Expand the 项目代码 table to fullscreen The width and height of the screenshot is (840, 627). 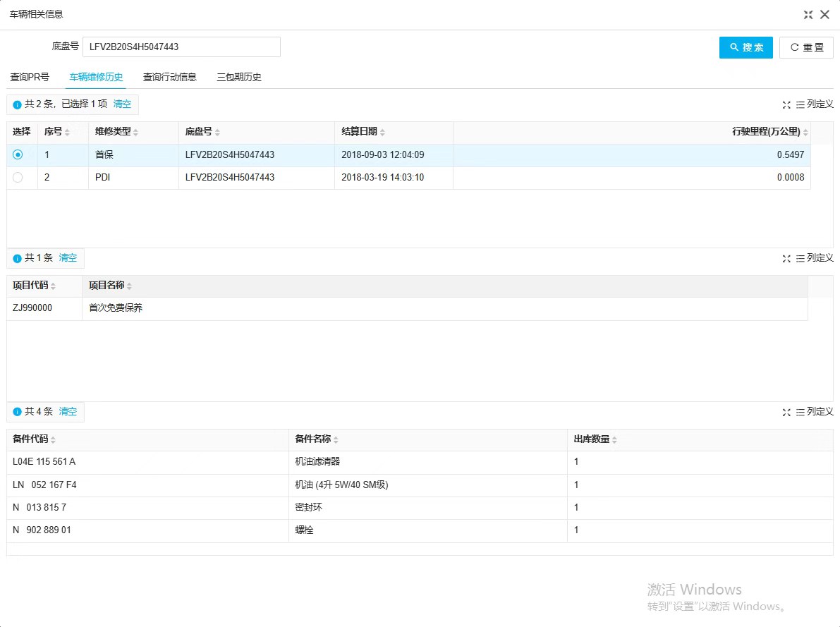point(786,258)
